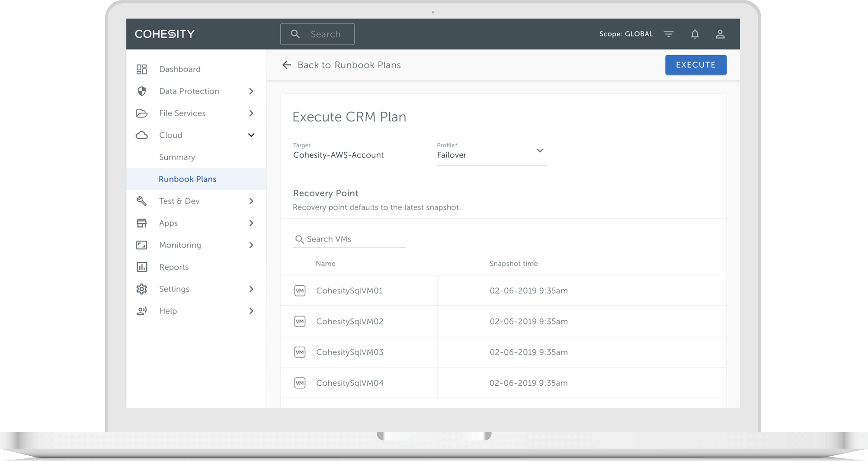
Task: Click VM icon for CohesitySqlVM02
Action: pyautogui.click(x=300, y=321)
